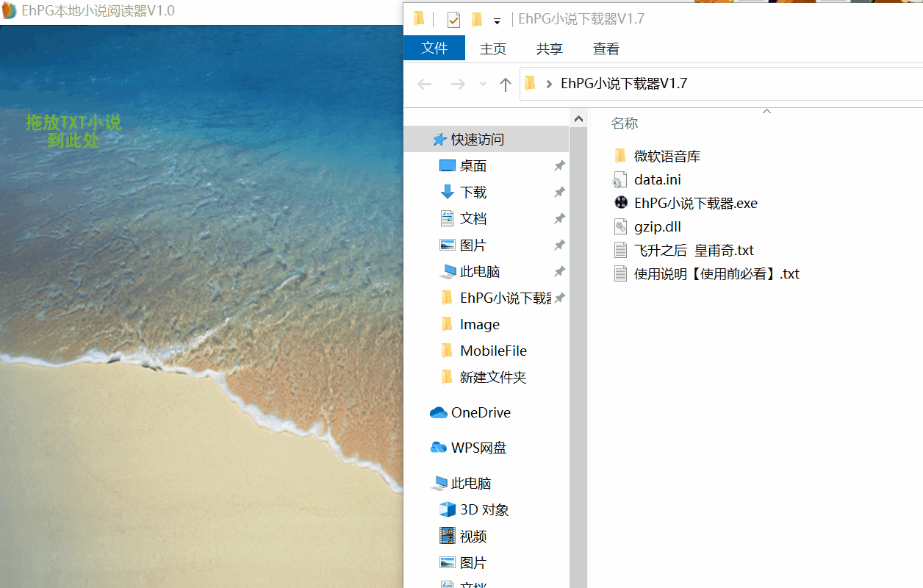Unpin 下载 from quick access

[x=559, y=193]
